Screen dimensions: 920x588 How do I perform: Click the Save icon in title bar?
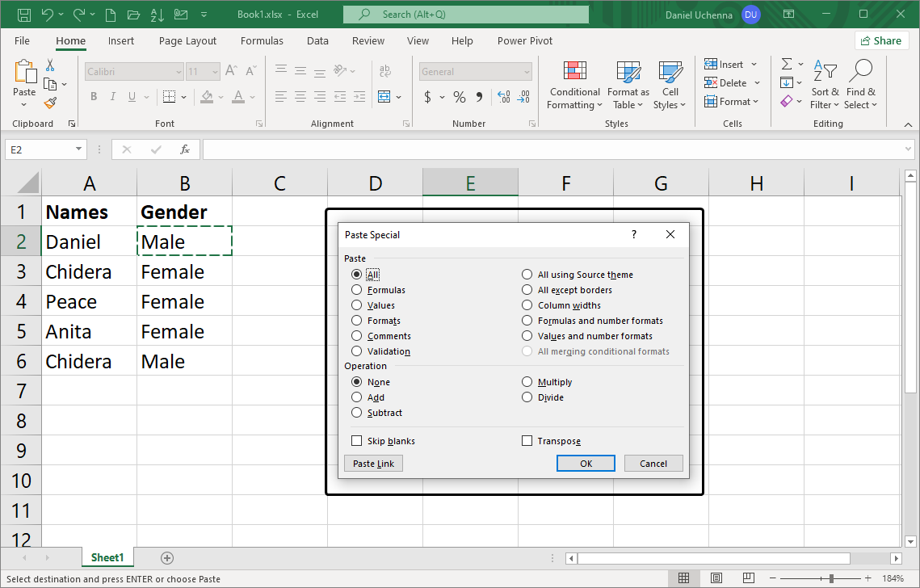pos(24,15)
